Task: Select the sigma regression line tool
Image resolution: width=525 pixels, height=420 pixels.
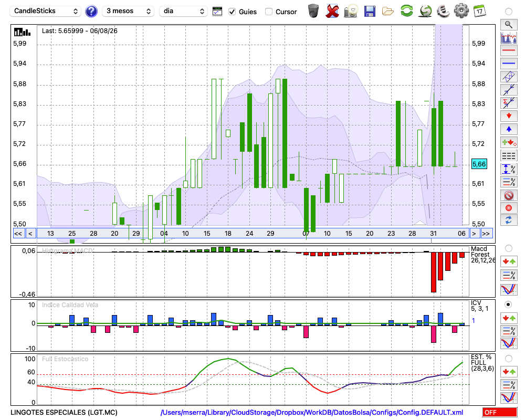Action: (x=509, y=103)
